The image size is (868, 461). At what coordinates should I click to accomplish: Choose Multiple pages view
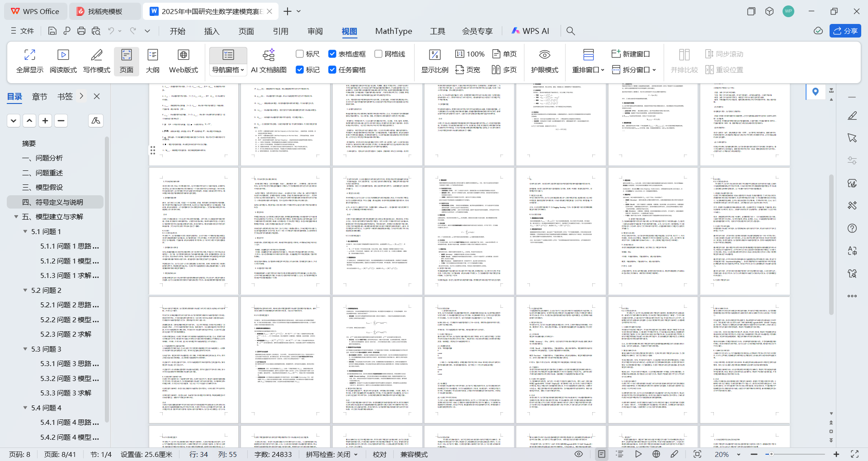point(505,70)
